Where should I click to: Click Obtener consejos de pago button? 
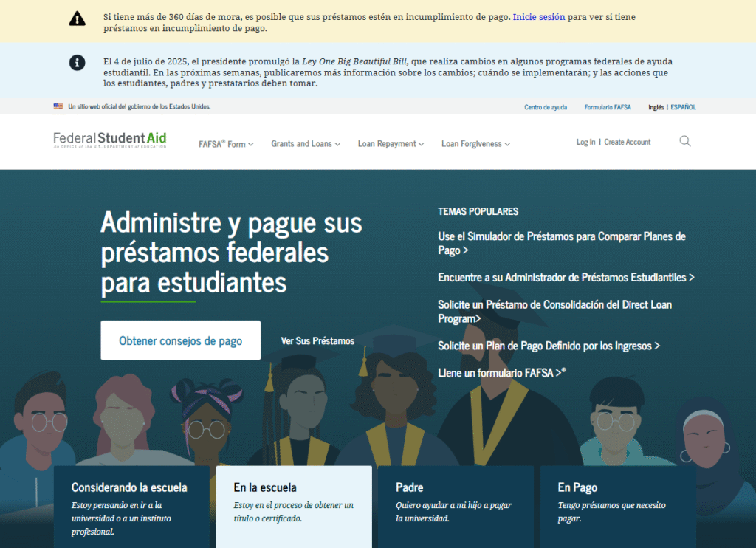pyautogui.click(x=180, y=340)
